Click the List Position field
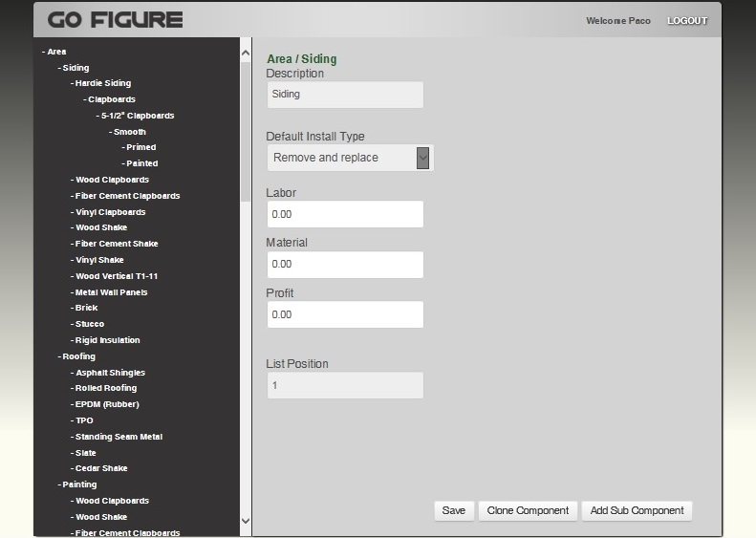Viewport: 756px width, 538px height. click(x=344, y=385)
